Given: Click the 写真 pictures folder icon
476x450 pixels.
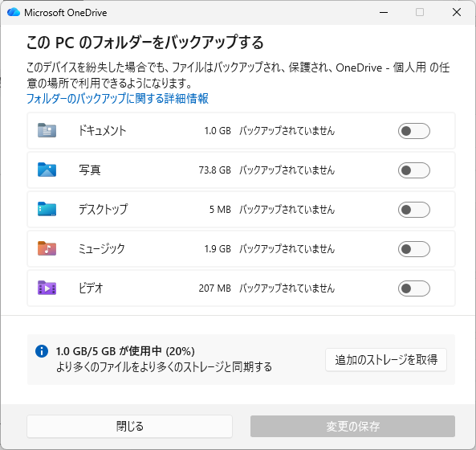Looking at the screenshot, I should 47,170.
